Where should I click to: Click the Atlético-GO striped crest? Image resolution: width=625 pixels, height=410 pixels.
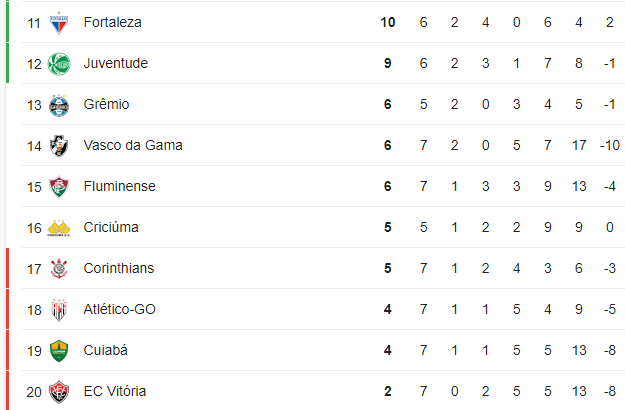click(59, 310)
